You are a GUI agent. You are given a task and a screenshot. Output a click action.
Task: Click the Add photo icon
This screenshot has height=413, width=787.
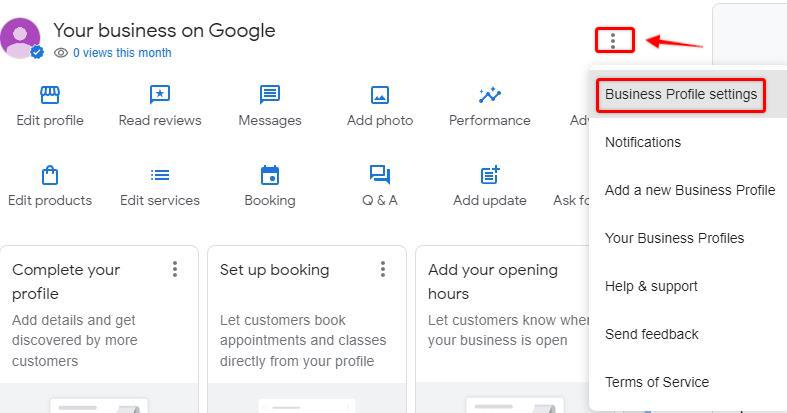(380, 95)
